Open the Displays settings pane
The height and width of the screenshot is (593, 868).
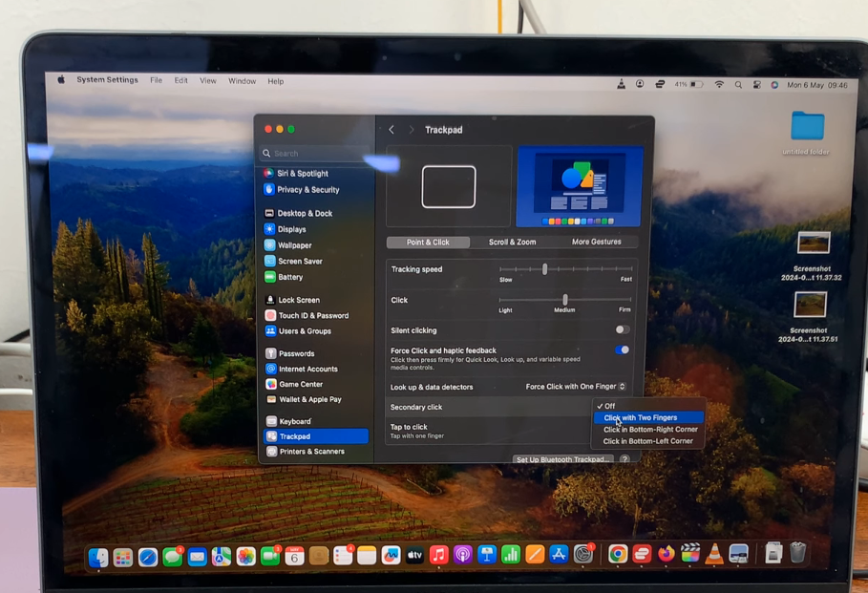point(292,229)
